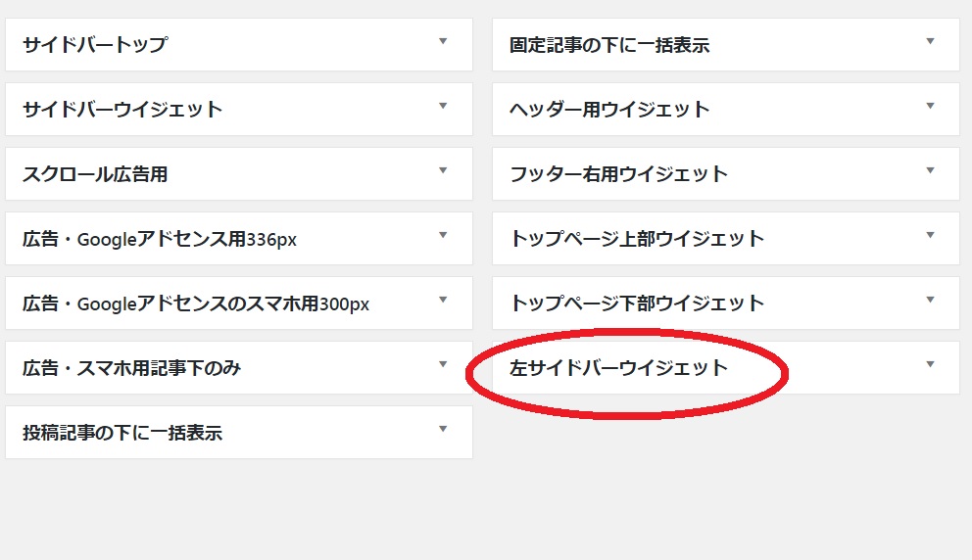Expand トップページ下部ウイジェット arrow
The width and height of the screenshot is (972, 560).
click(x=930, y=300)
